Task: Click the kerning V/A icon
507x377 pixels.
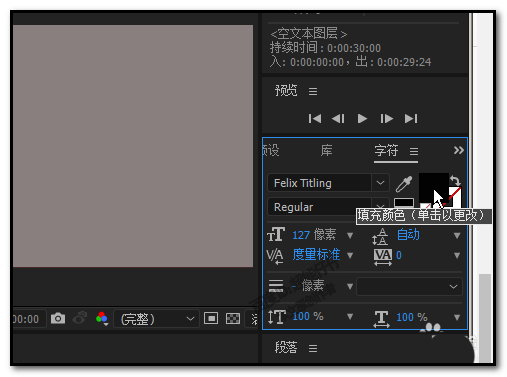Action: pyautogui.click(x=275, y=256)
